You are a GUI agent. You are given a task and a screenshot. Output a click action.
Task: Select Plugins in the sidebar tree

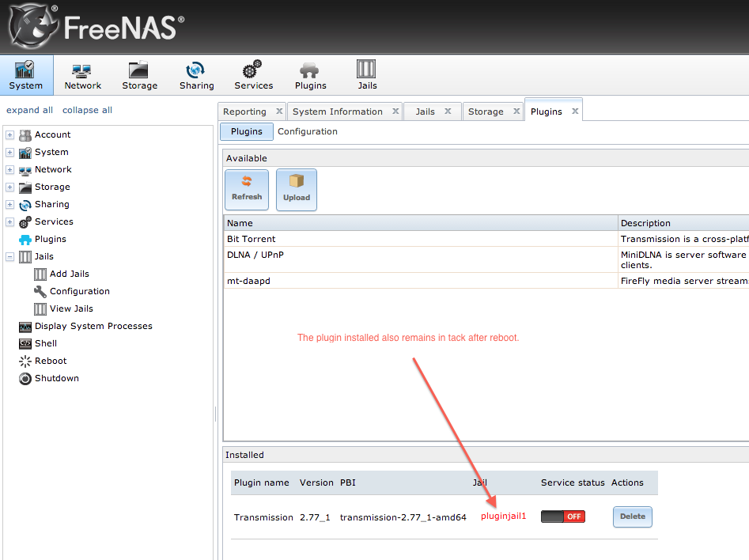tap(50, 239)
